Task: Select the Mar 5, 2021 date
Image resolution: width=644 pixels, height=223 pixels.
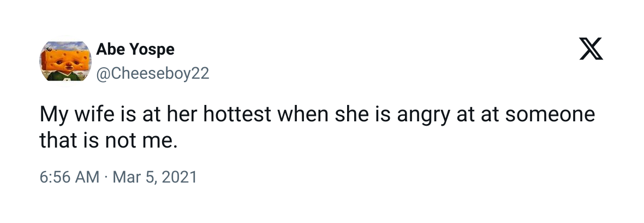Action: [154, 178]
